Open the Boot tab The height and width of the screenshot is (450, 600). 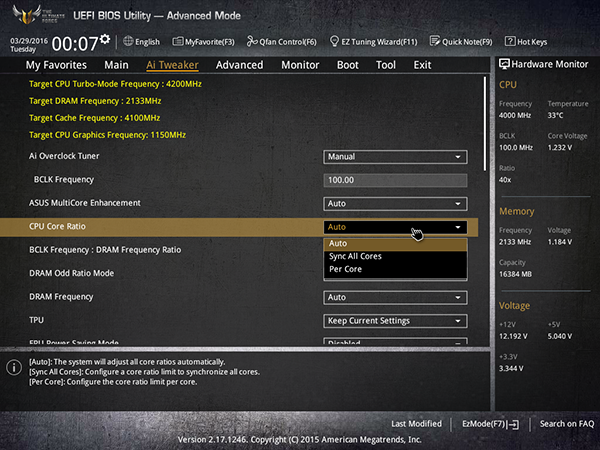tap(348, 65)
